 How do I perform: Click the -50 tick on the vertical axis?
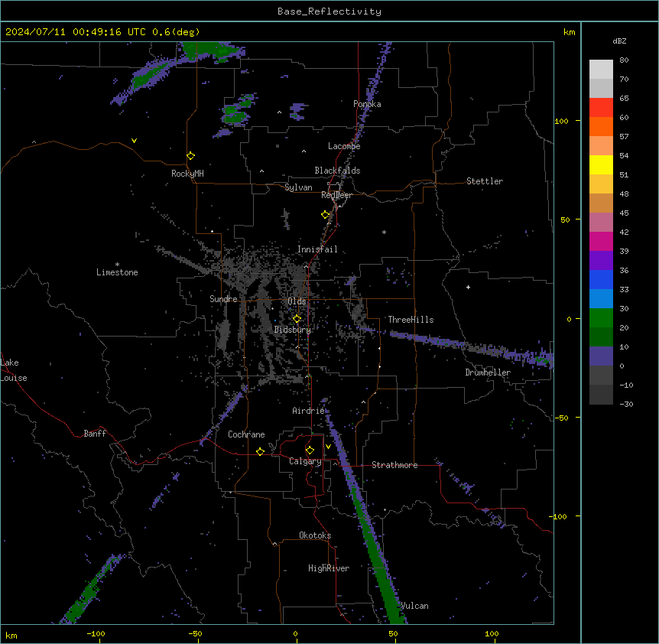tap(561, 418)
